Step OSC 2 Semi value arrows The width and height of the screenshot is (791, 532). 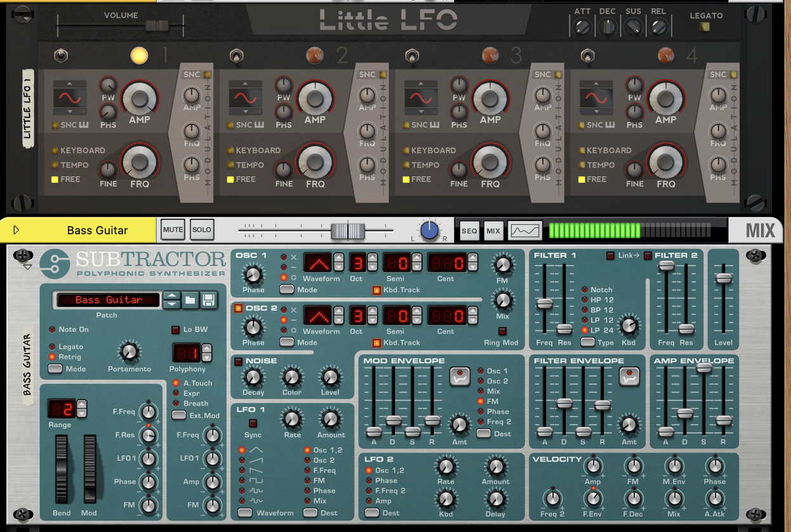(416, 315)
